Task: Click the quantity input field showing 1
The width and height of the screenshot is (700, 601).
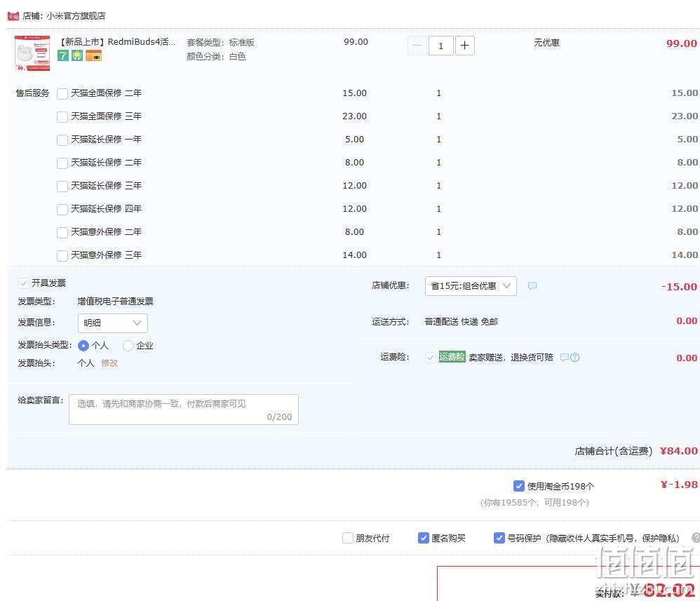Action: (441, 46)
